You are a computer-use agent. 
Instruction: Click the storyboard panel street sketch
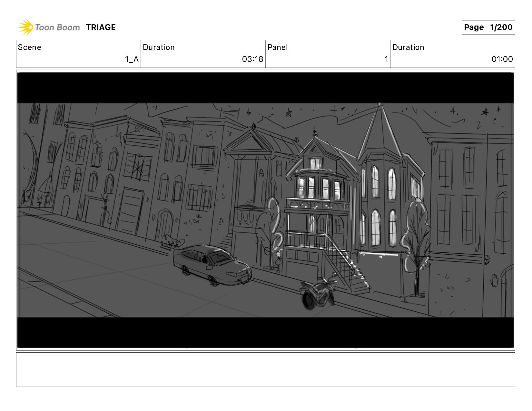(x=265, y=210)
